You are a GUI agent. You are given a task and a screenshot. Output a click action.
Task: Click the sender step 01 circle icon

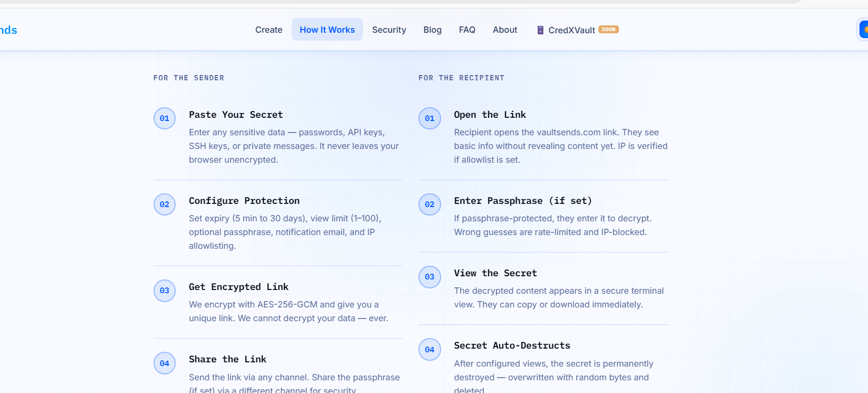pos(165,118)
